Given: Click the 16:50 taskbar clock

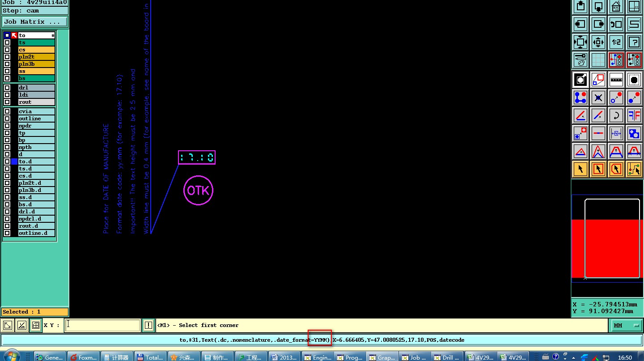Looking at the screenshot, I should coord(625,357).
